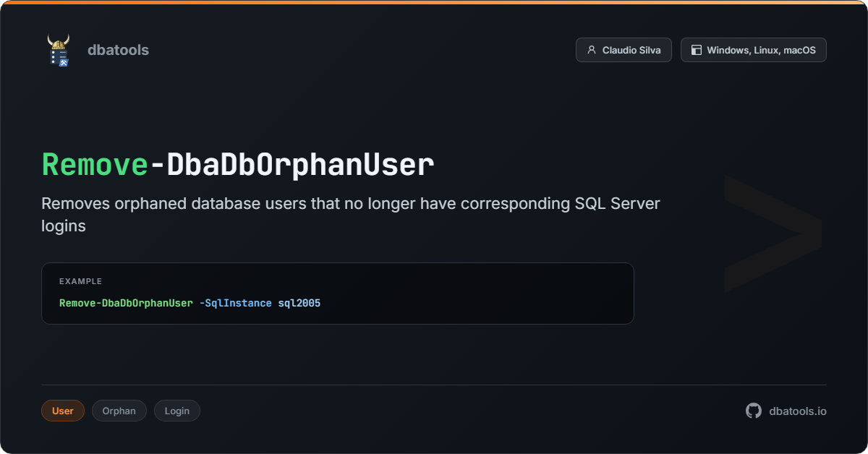Click the sql2005 value in the example
This screenshot has height=454, width=868.
(299, 303)
